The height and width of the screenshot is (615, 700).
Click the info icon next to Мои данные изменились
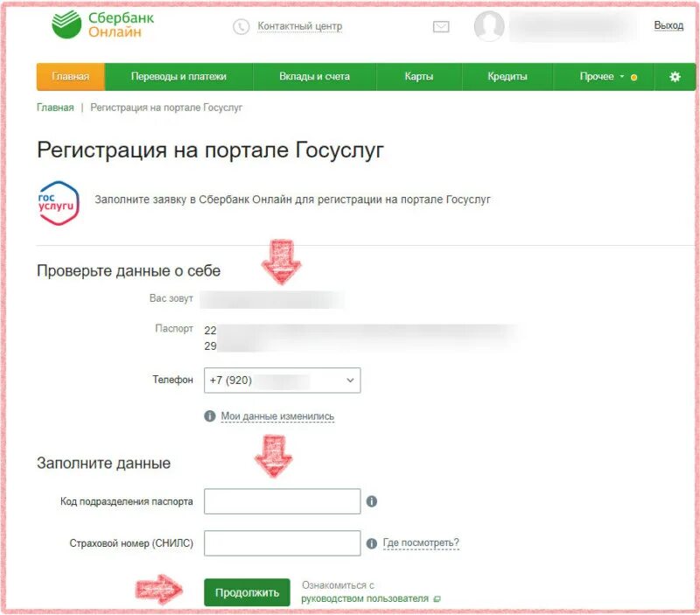tap(210, 416)
